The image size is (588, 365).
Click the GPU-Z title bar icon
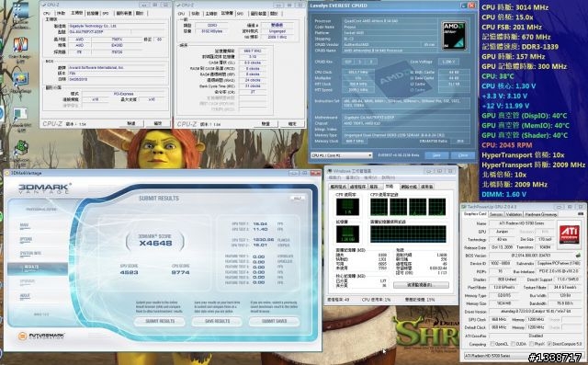click(464, 207)
